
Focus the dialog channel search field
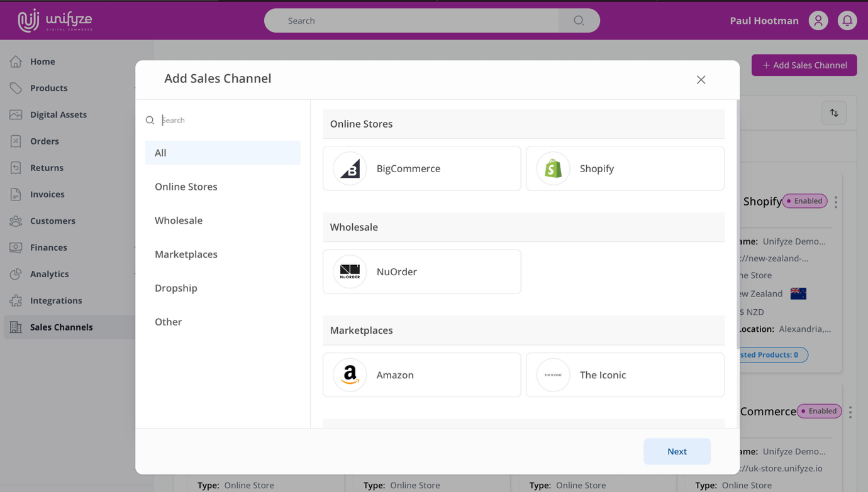[230, 120]
